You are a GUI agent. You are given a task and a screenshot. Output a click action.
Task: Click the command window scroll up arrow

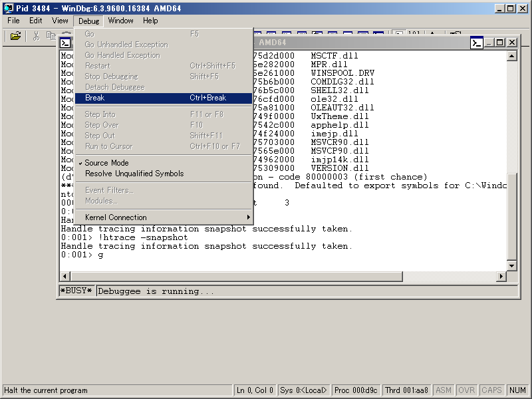coord(512,56)
